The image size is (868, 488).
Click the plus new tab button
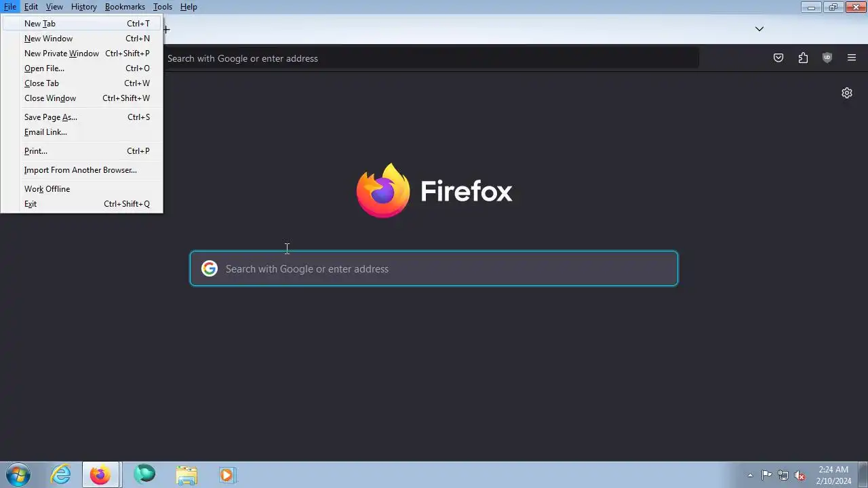click(167, 29)
